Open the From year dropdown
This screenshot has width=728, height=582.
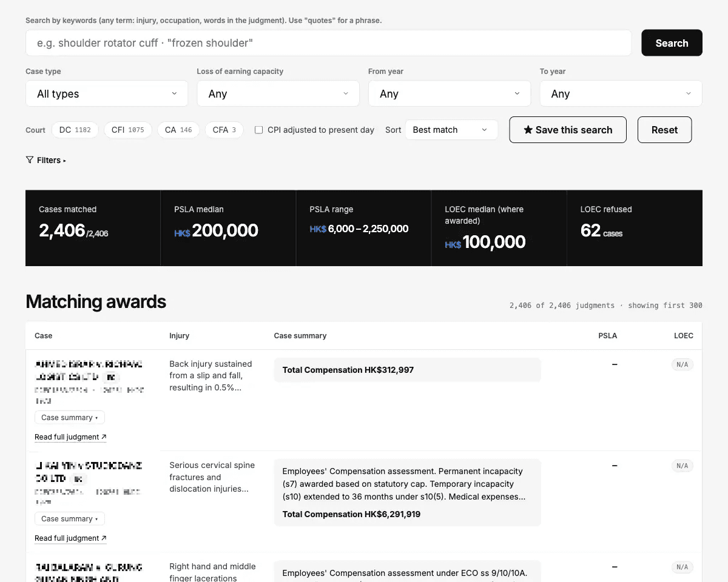coord(450,93)
